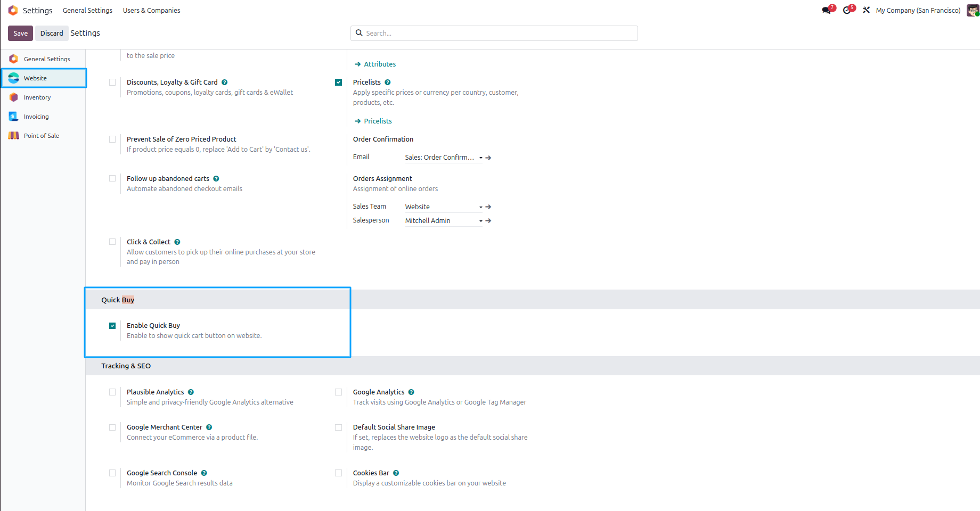Uncheck Enable Quick Buy checkbox
980x511 pixels.
(112, 326)
